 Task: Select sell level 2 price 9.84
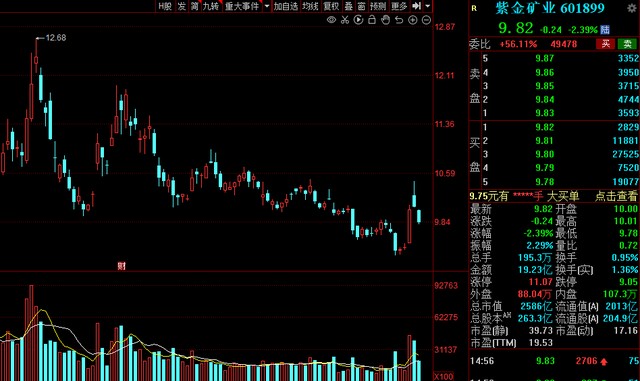point(544,99)
